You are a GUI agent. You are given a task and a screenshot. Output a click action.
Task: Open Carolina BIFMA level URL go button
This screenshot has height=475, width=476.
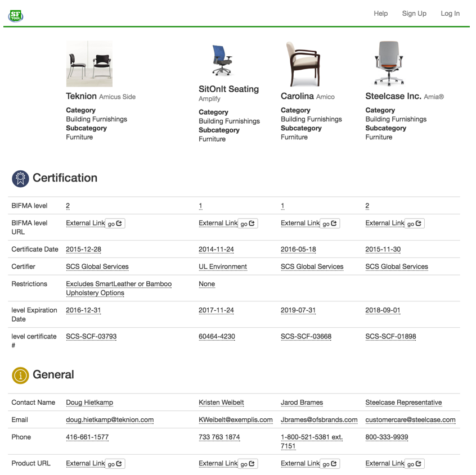pos(330,224)
